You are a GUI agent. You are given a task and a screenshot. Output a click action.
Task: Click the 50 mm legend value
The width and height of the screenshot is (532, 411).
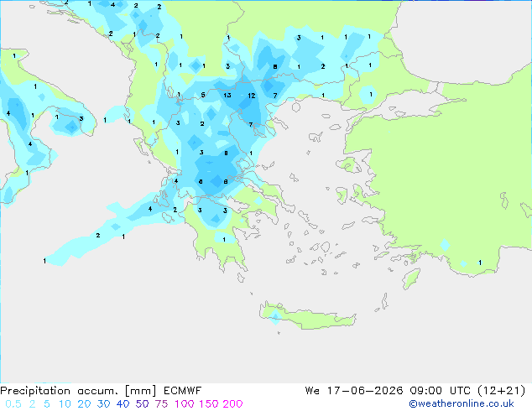142,404
